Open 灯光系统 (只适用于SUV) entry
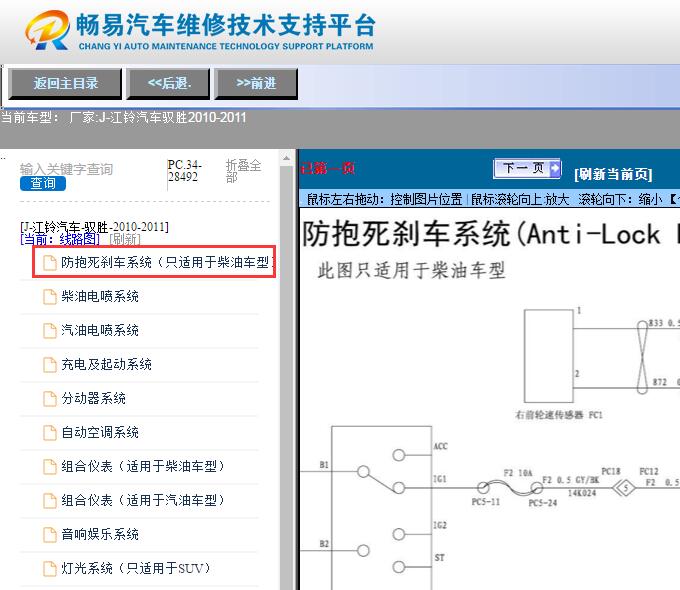680x590 pixels. pyautogui.click(x=136, y=568)
